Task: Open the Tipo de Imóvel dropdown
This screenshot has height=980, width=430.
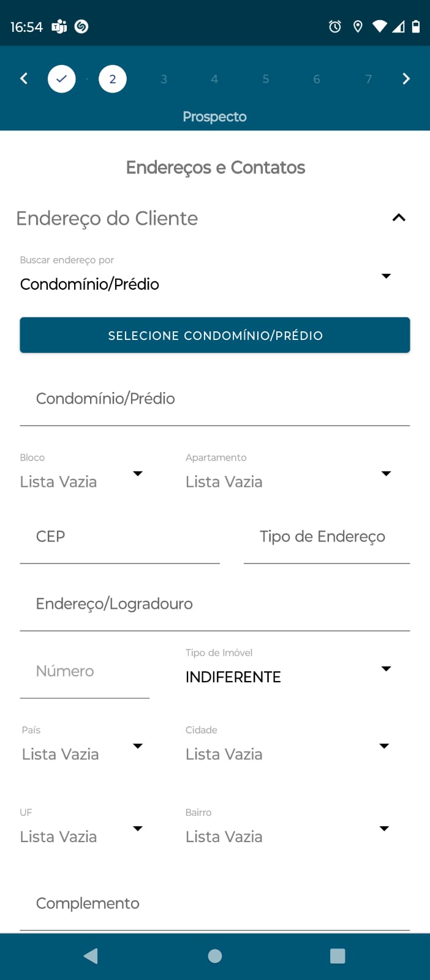Action: tap(288, 676)
